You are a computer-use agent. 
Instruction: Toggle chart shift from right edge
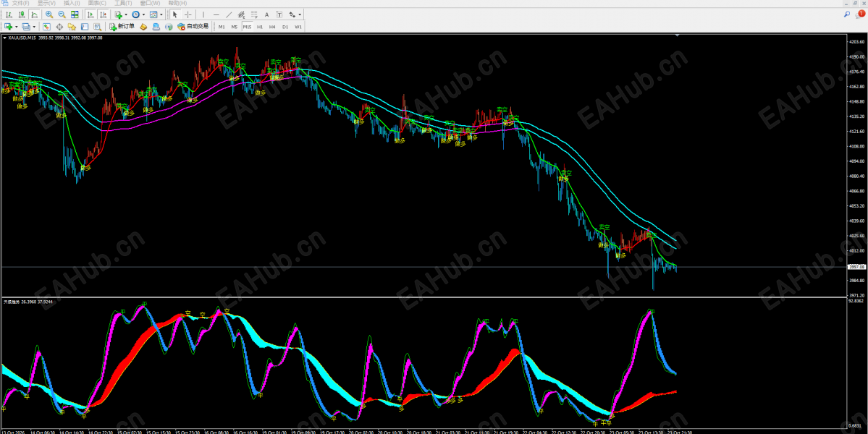pyautogui.click(x=103, y=15)
